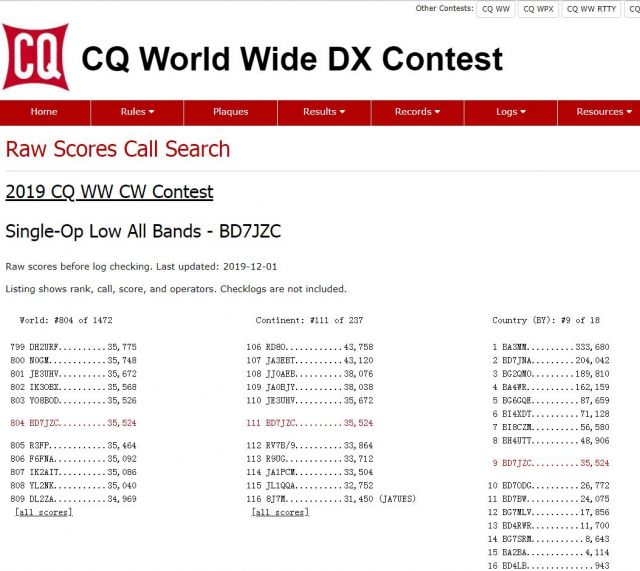
Task: Select the World row 801 JE3UHV
Action: click(x=73, y=374)
